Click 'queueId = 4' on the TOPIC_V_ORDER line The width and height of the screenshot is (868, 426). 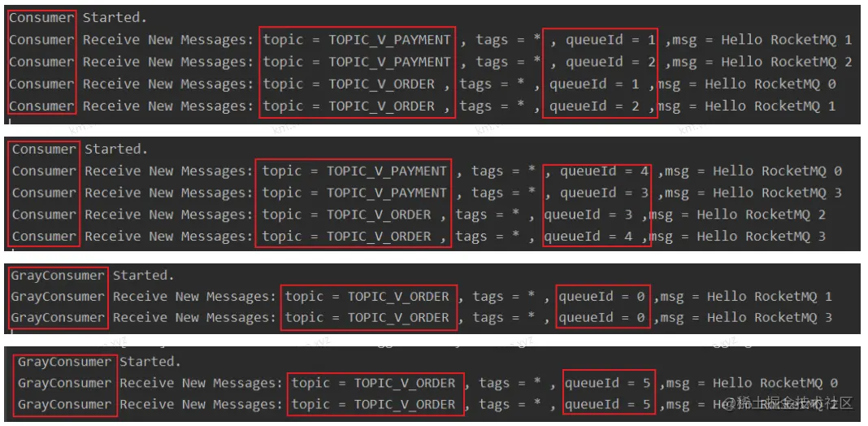coord(588,237)
